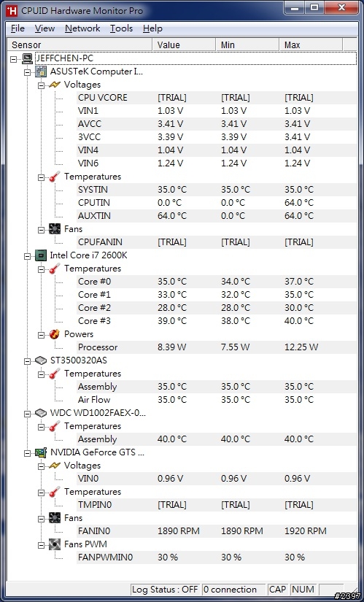This screenshot has width=364, height=602.
Task: Select the AVCC voltage row
Action: [x=217, y=124]
